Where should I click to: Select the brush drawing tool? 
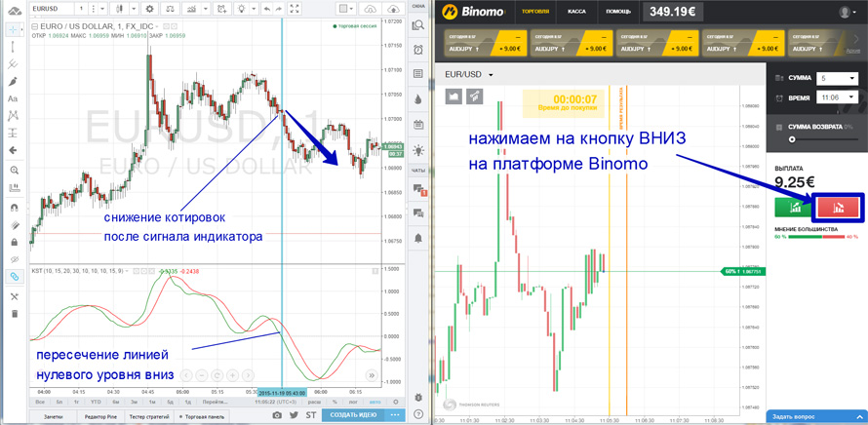point(14,81)
